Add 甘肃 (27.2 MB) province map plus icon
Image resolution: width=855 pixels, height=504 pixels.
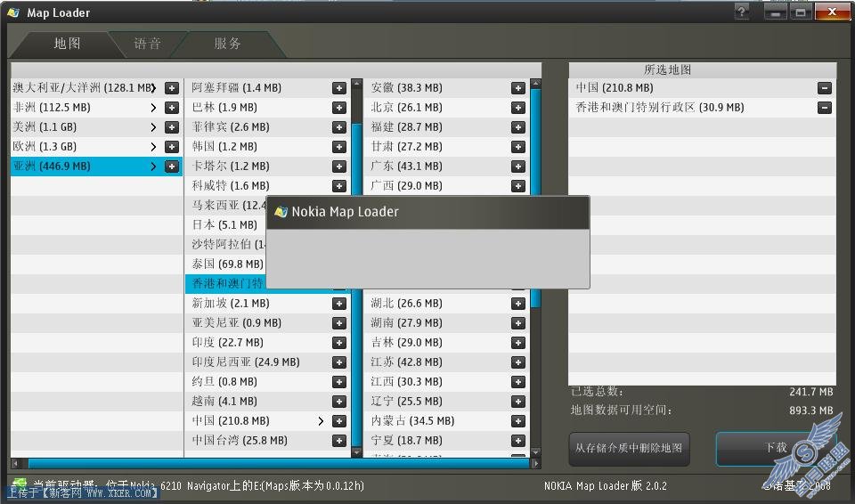tap(518, 147)
